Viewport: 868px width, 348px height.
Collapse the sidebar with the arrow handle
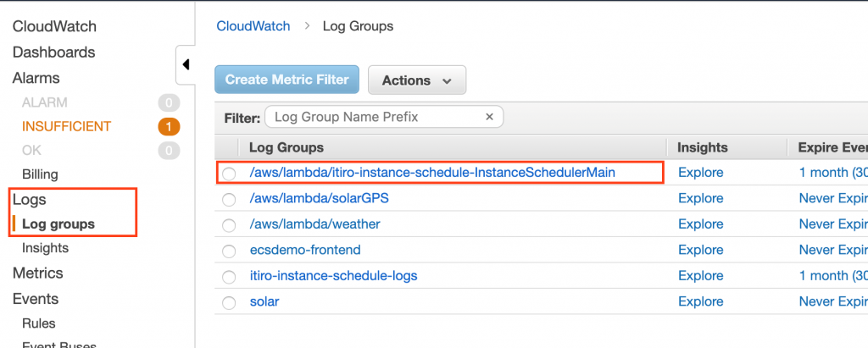click(x=186, y=64)
